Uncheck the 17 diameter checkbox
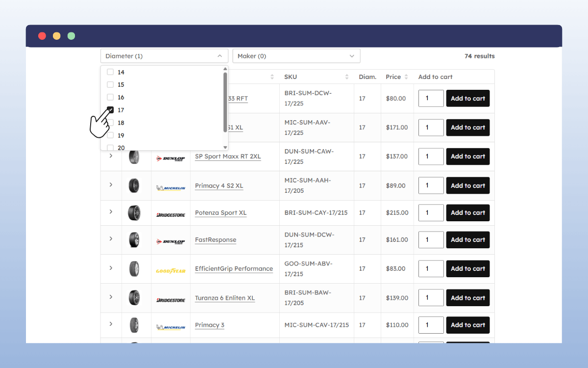588x368 pixels. click(x=110, y=110)
